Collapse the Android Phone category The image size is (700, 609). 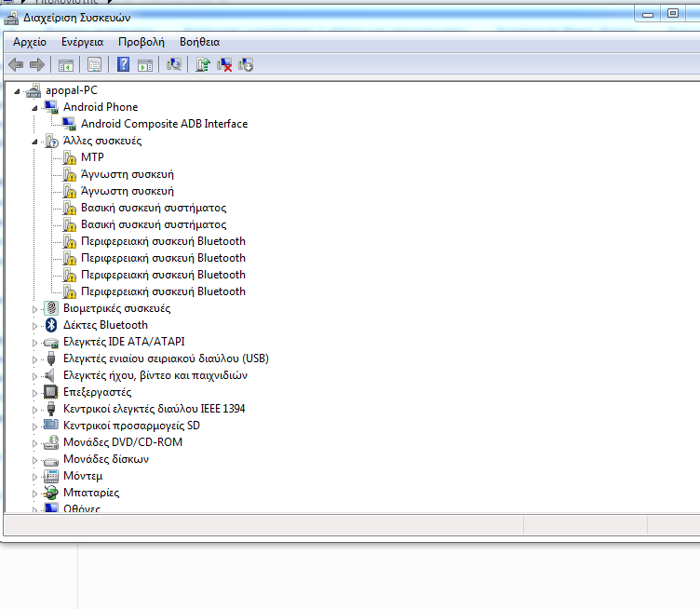pyautogui.click(x=35, y=107)
